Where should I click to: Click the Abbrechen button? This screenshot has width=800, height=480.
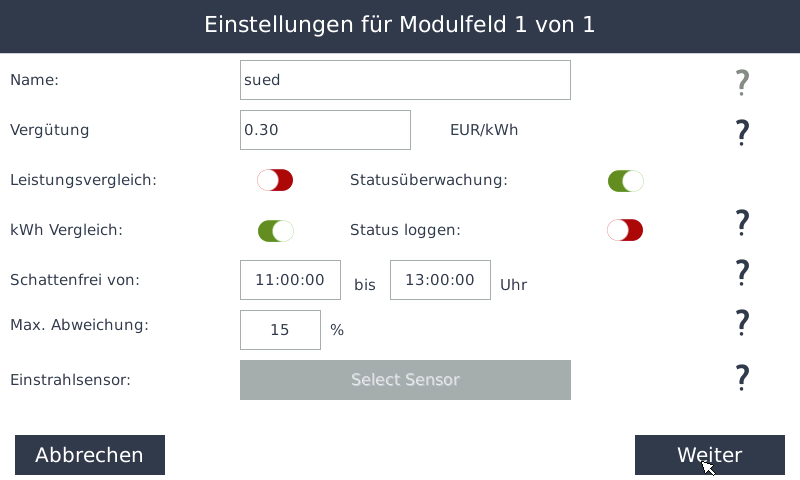(x=90, y=455)
